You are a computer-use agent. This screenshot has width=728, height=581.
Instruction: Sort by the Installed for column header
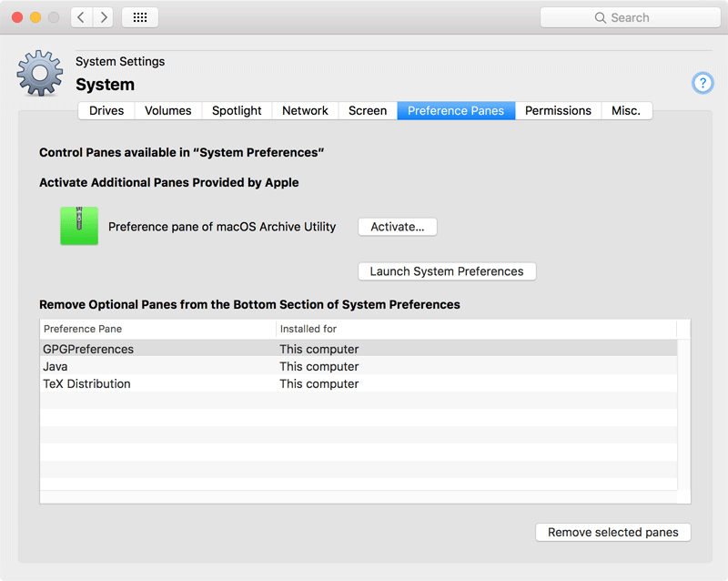pyautogui.click(x=476, y=329)
